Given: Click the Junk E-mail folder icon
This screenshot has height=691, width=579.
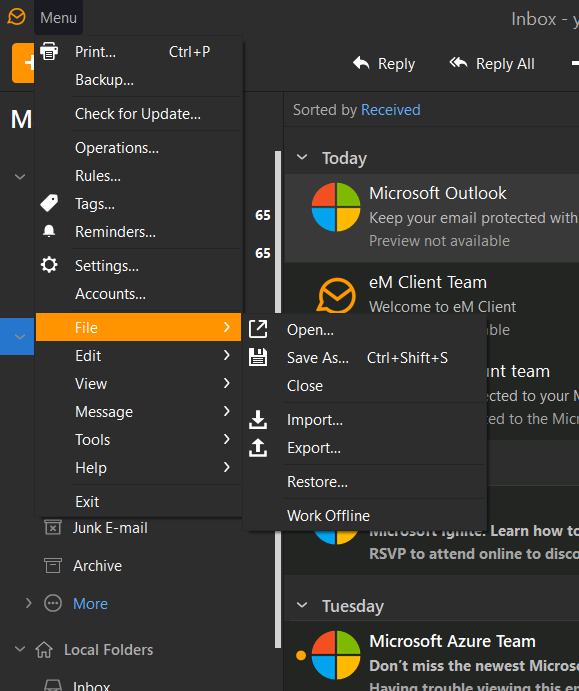Looking at the screenshot, I should (53, 528).
